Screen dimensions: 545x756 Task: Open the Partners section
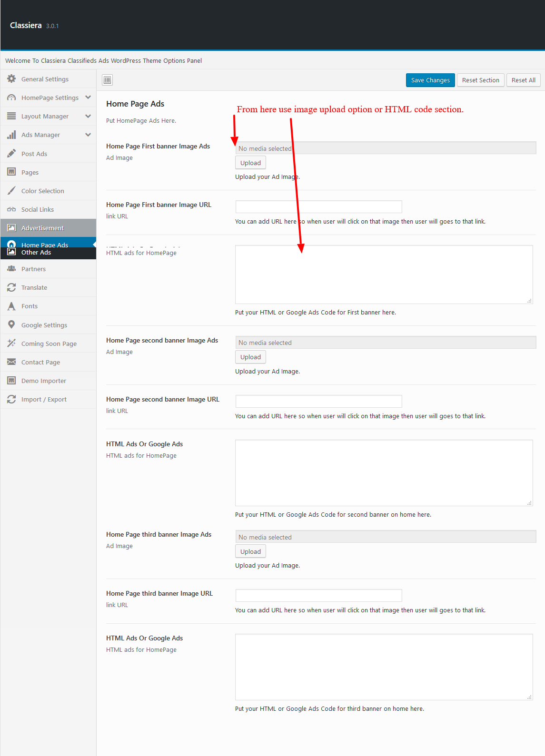(x=48, y=269)
